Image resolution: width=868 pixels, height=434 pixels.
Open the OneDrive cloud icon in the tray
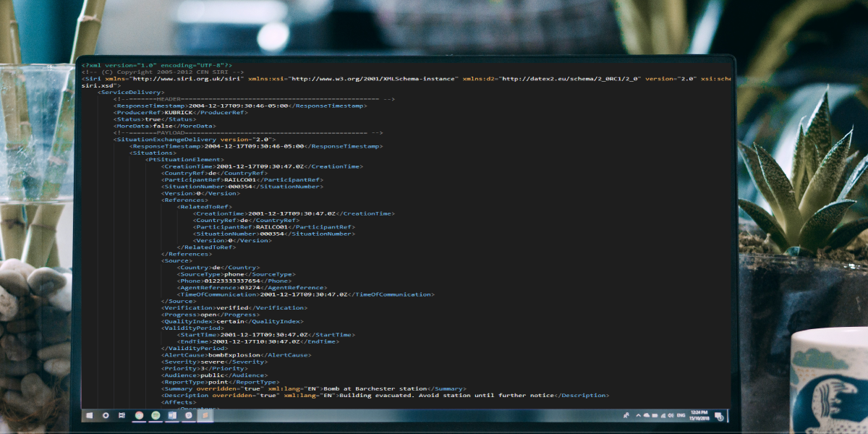pyautogui.click(x=646, y=416)
